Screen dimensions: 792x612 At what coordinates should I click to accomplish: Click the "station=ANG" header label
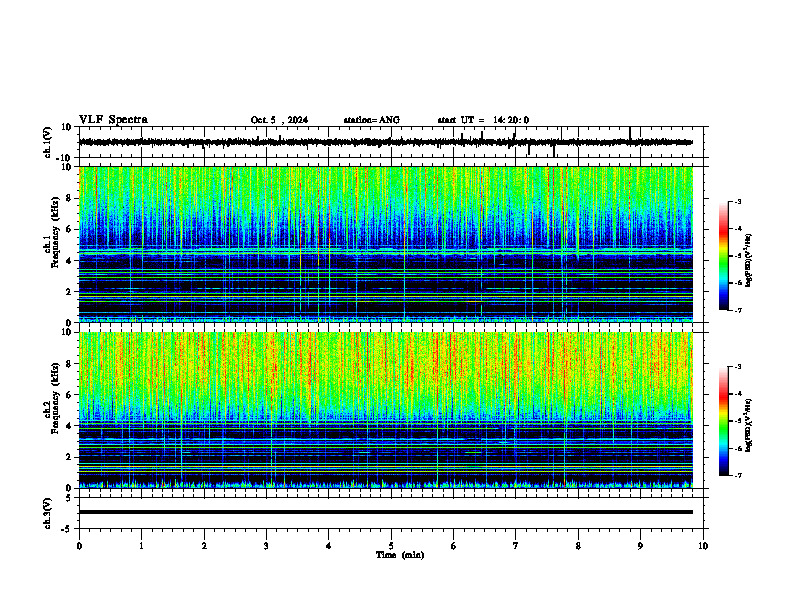point(372,120)
